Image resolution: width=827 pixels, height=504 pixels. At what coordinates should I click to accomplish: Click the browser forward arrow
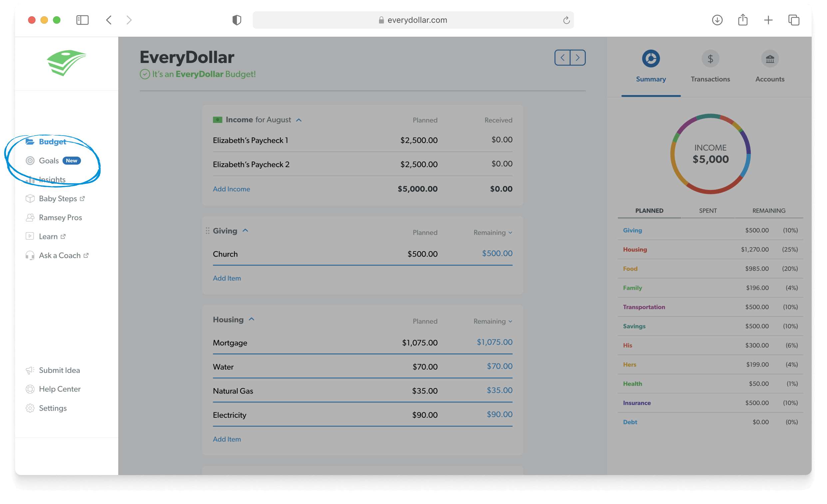tap(129, 20)
